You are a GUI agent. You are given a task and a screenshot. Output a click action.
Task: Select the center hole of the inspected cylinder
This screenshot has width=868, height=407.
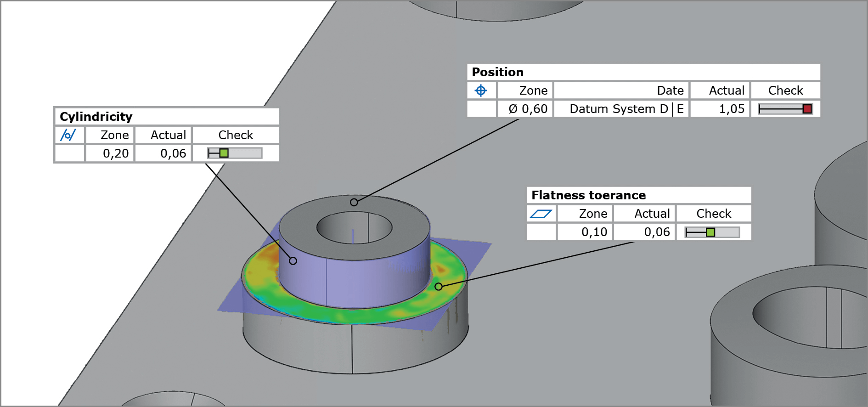tap(354, 227)
